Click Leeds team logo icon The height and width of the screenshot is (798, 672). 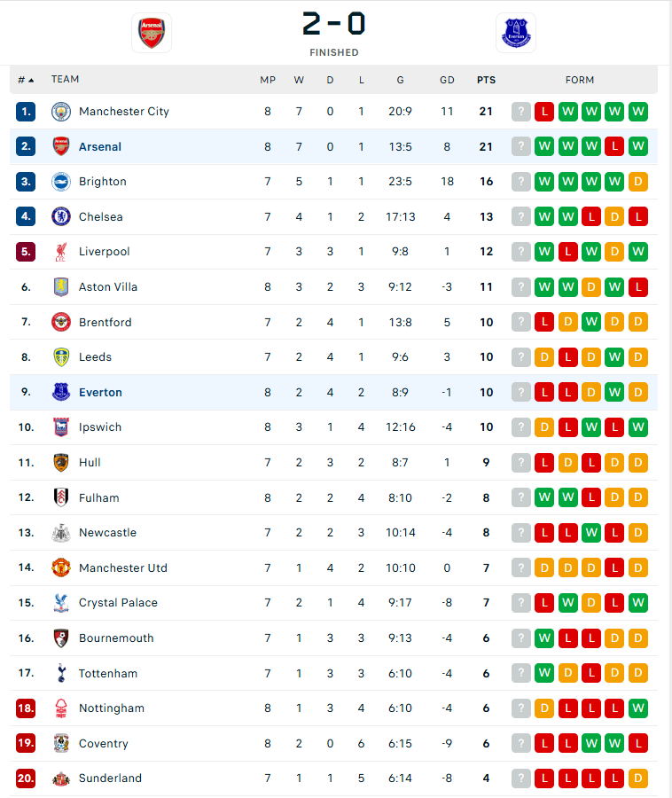click(x=61, y=357)
